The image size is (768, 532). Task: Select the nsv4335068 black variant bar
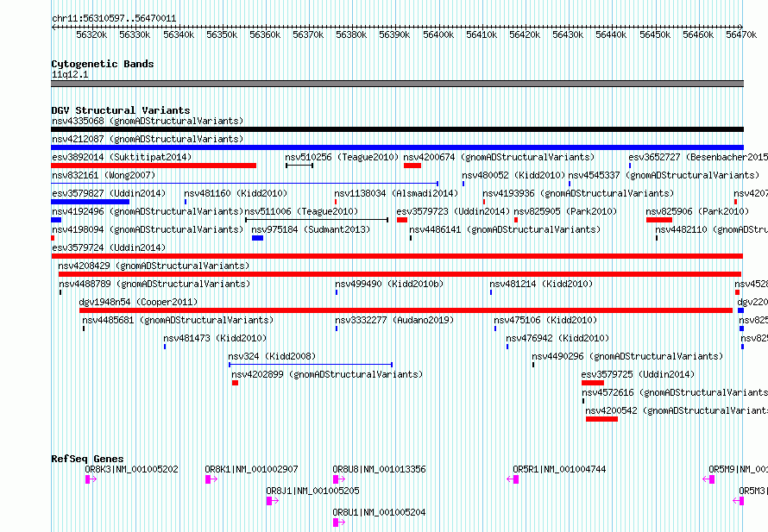tap(397, 129)
